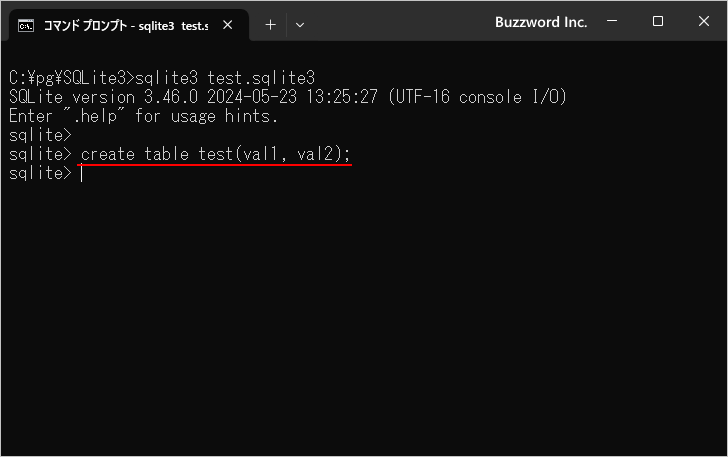
Task: Click the 'sqlite3 test.sqlite3' launch command text
Action: (225, 78)
